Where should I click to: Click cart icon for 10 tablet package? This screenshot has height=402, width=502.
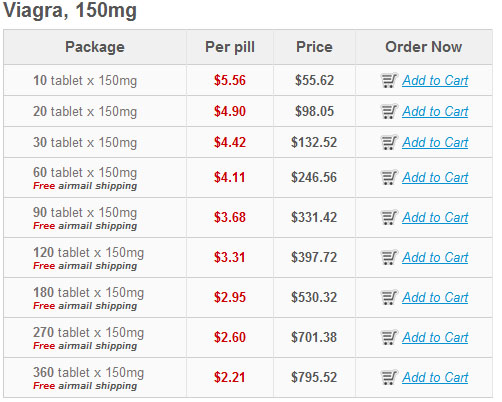click(x=389, y=80)
